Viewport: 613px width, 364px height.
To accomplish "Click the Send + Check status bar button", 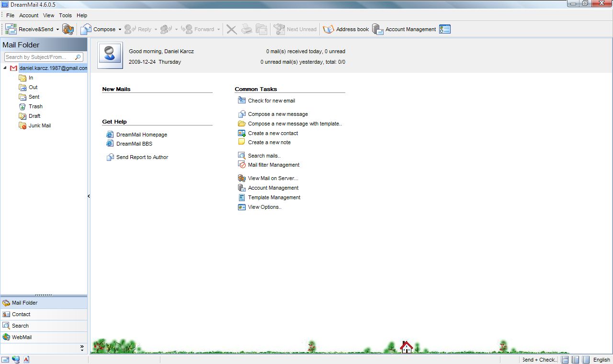I will (539, 360).
